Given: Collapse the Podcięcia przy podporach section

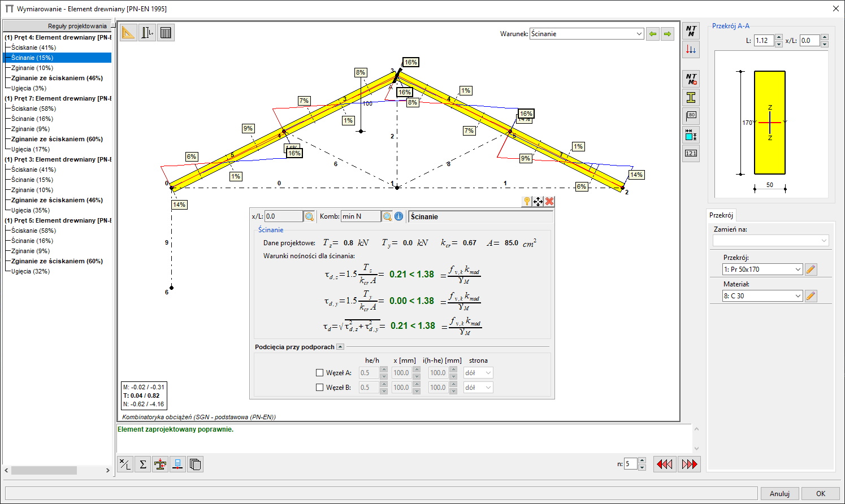Looking at the screenshot, I should 340,347.
